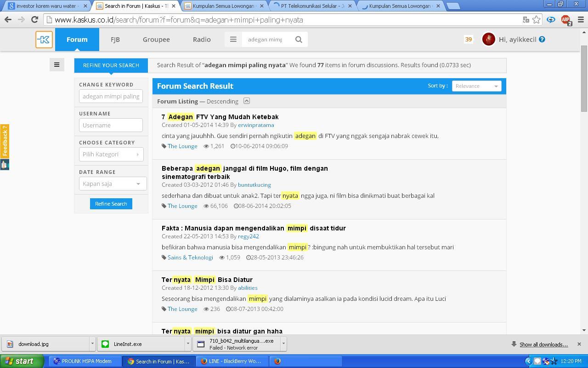Close the downloads bar
The height and width of the screenshot is (368, 588).
click(x=579, y=344)
